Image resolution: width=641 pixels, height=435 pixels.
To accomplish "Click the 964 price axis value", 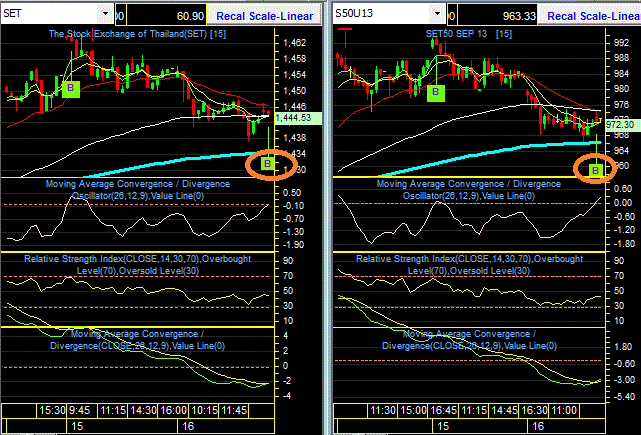I will click(621, 150).
